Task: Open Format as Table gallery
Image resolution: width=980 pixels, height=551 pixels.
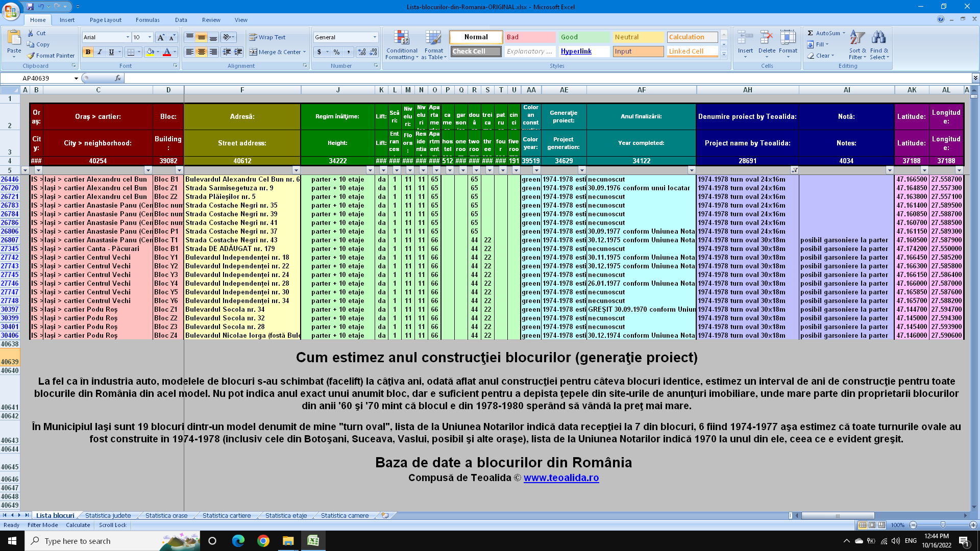Action: pos(433,45)
